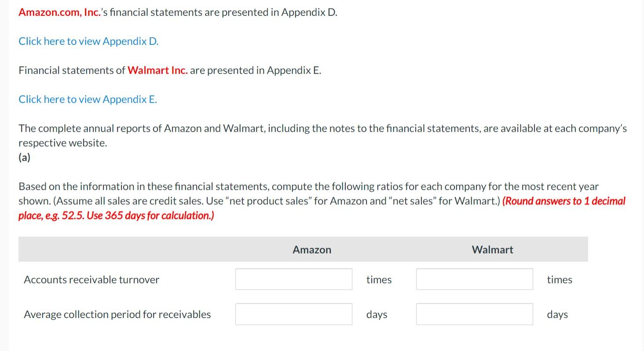Viewport: 644px width, 351px height.
Task: Click Amazon's average collection period input box
Action: [x=293, y=314]
